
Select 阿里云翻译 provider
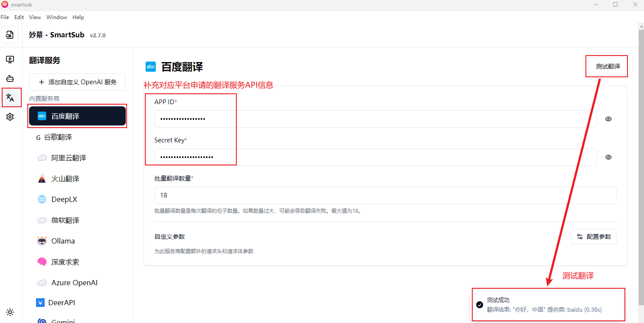pos(77,158)
